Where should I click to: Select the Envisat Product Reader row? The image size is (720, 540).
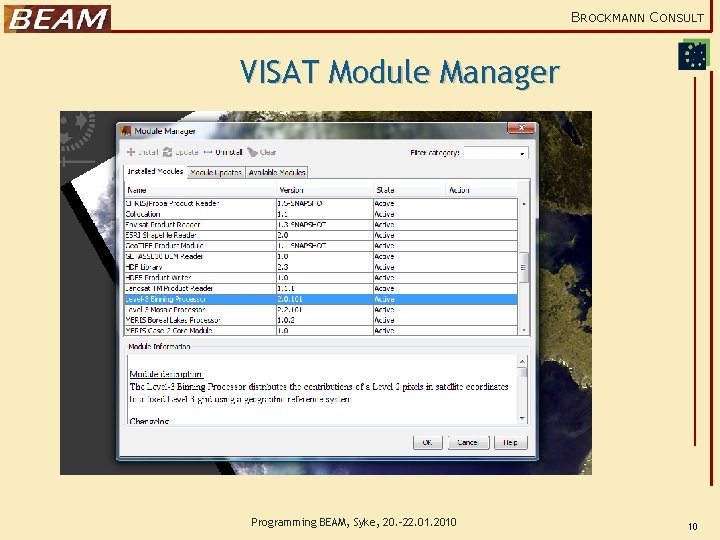pyautogui.click(x=321, y=225)
